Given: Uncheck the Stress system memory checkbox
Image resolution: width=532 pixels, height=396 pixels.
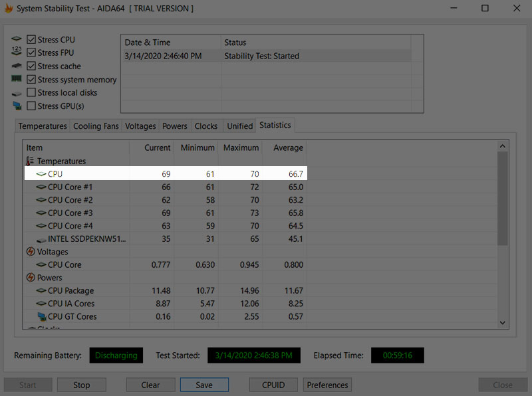Looking at the screenshot, I should [x=31, y=79].
